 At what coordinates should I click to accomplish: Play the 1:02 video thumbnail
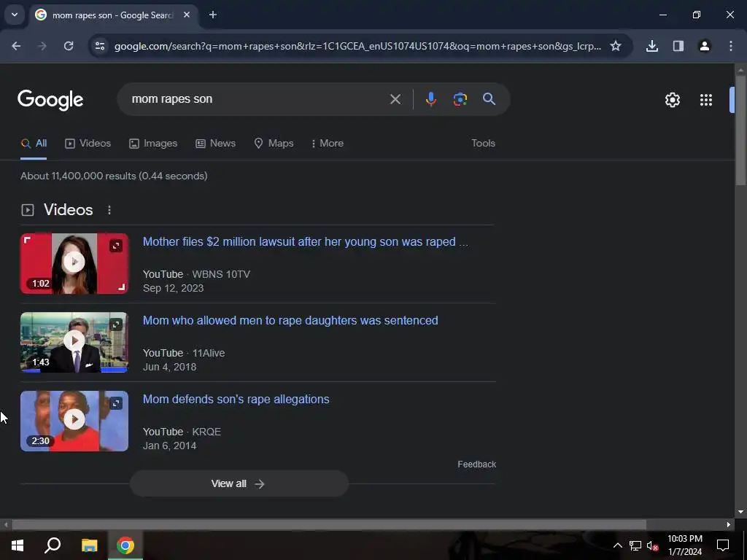74,262
